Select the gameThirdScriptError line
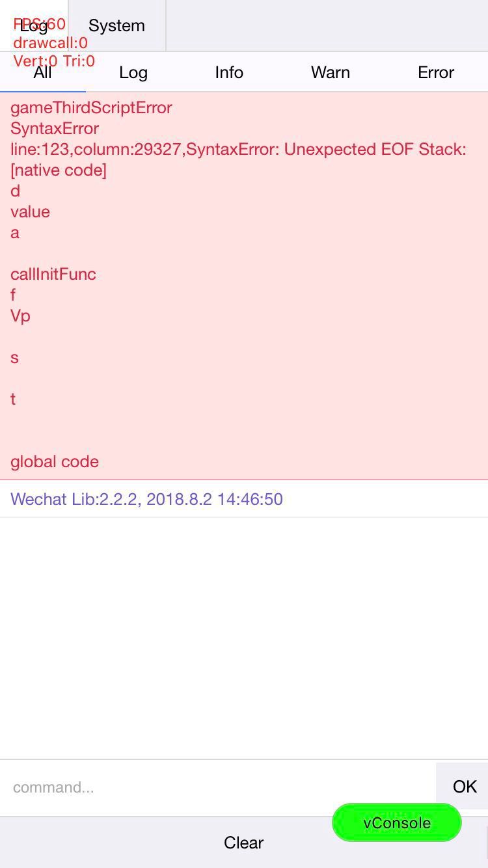488x868 pixels. click(x=91, y=107)
